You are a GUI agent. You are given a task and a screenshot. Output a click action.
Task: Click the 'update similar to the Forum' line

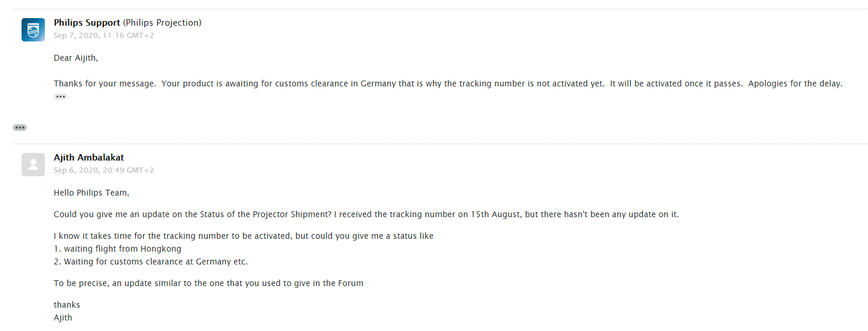coord(209,283)
